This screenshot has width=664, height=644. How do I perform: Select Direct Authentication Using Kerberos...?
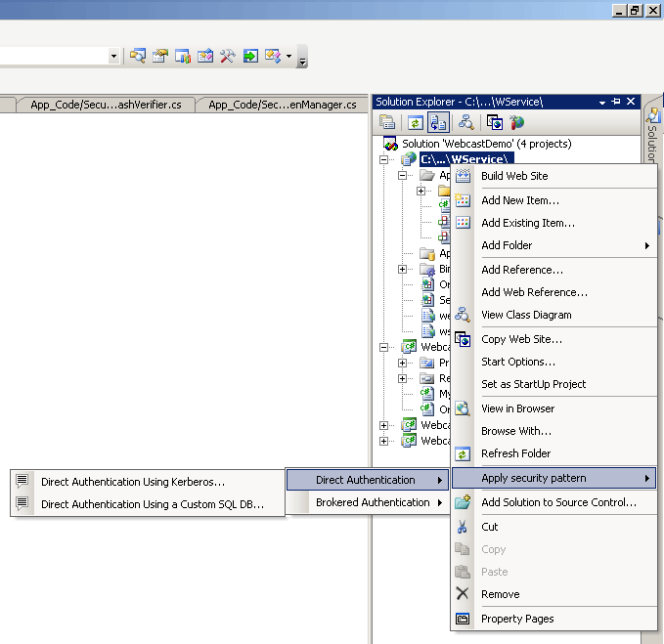tap(148, 482)
